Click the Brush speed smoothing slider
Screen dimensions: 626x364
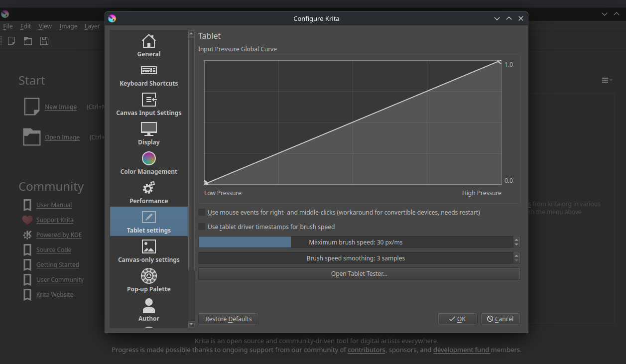[356, 258]
